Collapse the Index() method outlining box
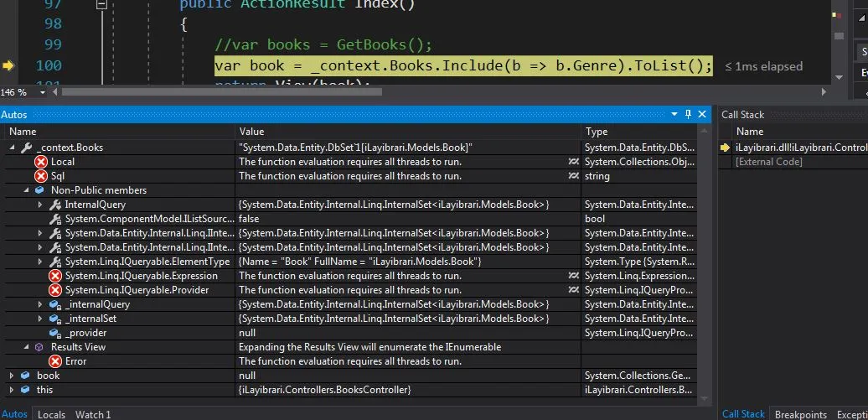 point(101,4)
